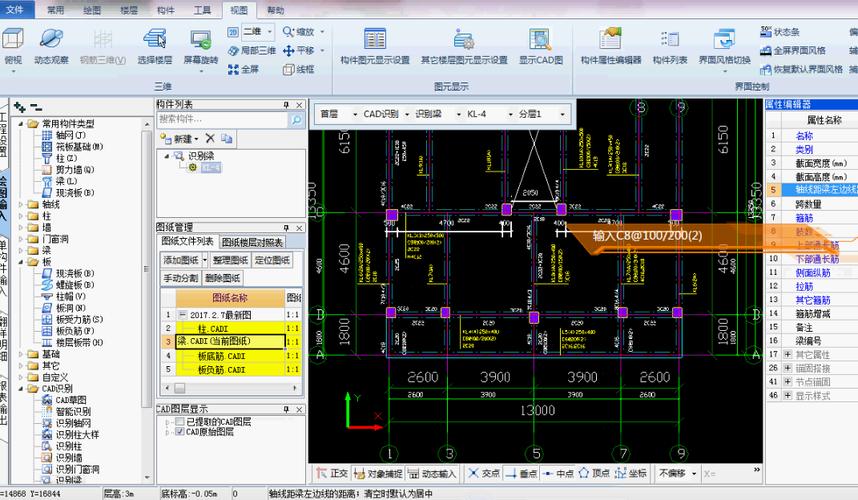Click the search magnifier in 构件列表
858x500 pixels.
(296, 120)
